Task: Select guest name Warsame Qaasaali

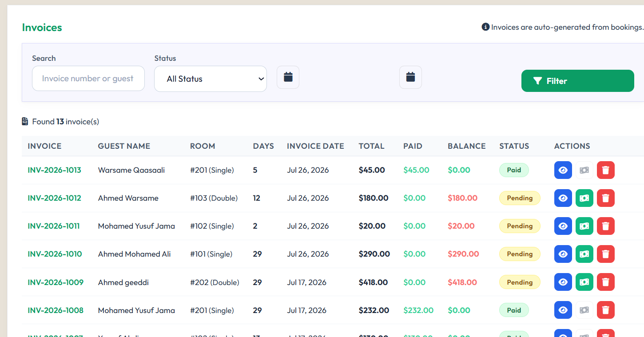Action: pos(131,170)
